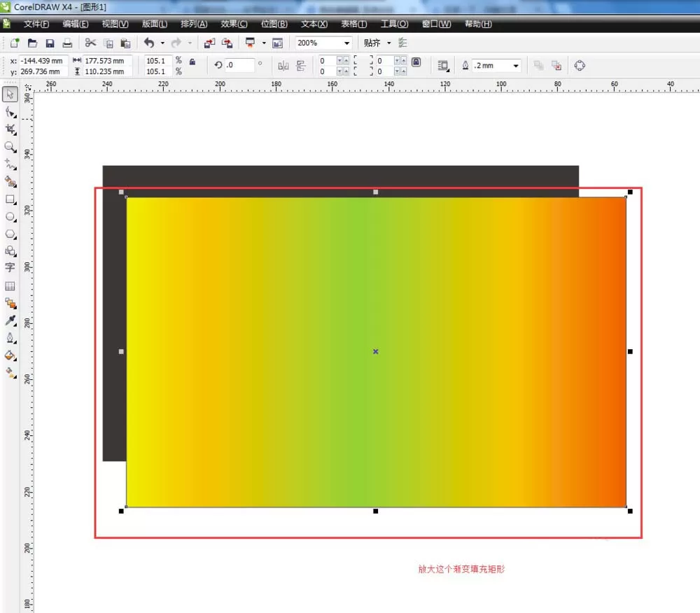
Task: Select the Eyedropper tool
Action: (10, 320)
